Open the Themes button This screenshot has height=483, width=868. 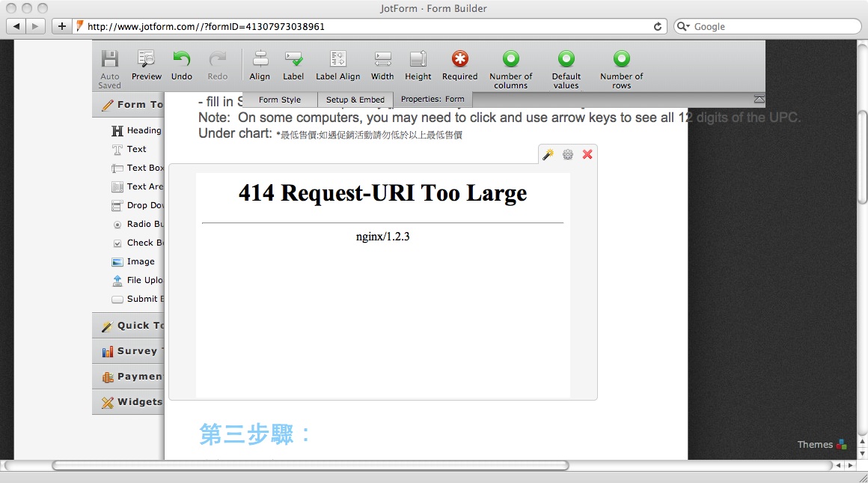822,444
